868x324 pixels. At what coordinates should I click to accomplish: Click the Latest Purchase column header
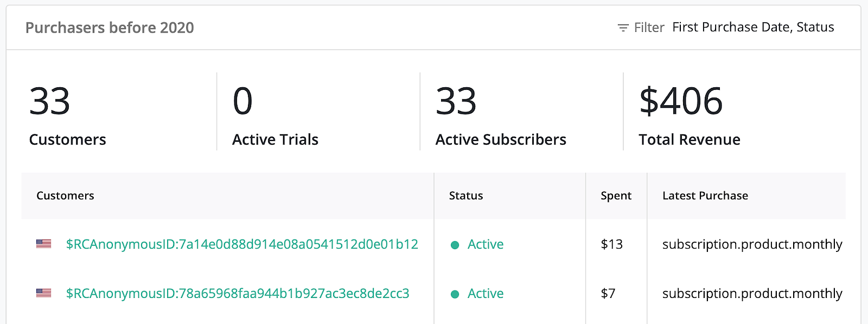705,196
